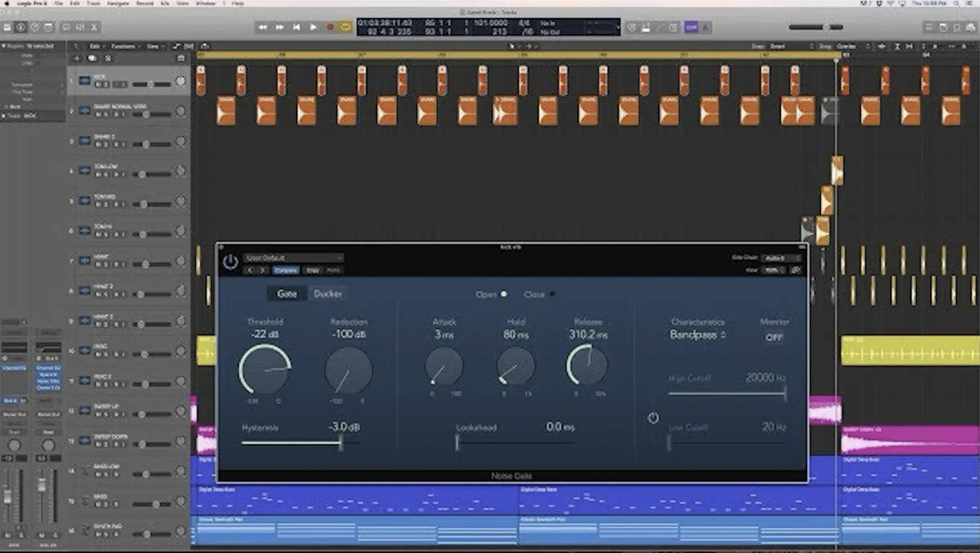Click the Spotlight search icon in menu bar

(956, 3)
